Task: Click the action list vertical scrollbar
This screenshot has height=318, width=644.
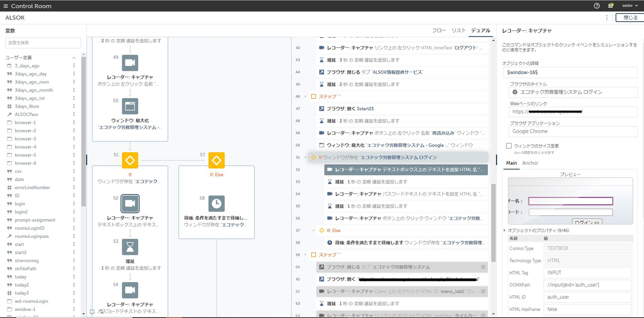Action: pos(494,223)
